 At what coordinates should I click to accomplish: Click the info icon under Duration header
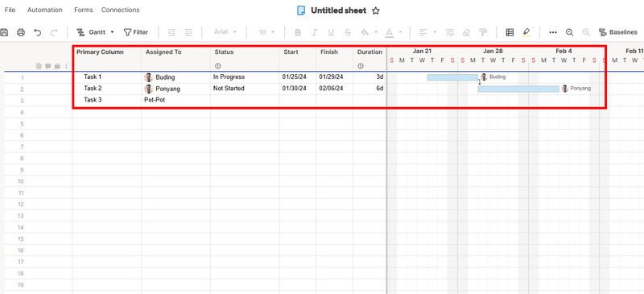click(361, 66)
